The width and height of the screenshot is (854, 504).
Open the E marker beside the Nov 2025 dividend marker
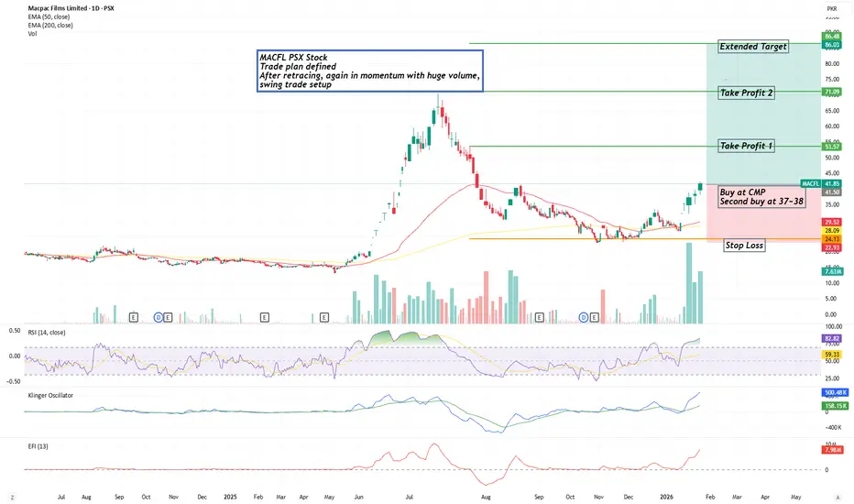594,317
